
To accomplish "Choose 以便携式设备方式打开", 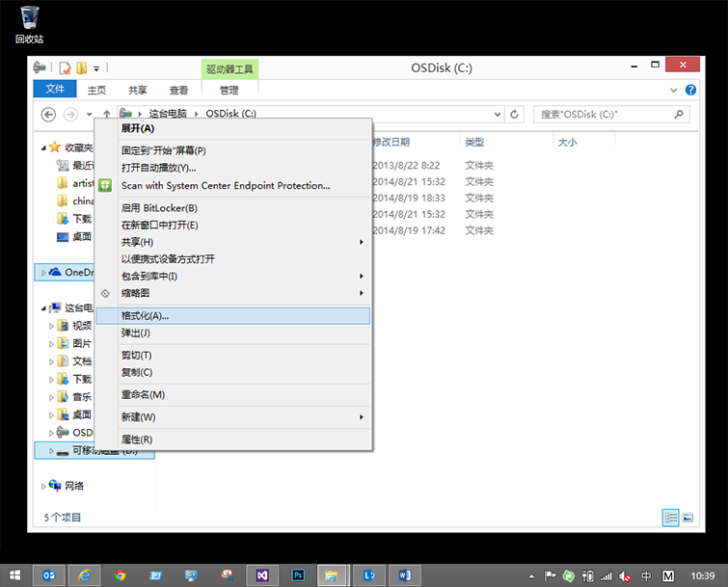I will click(232, 259).
